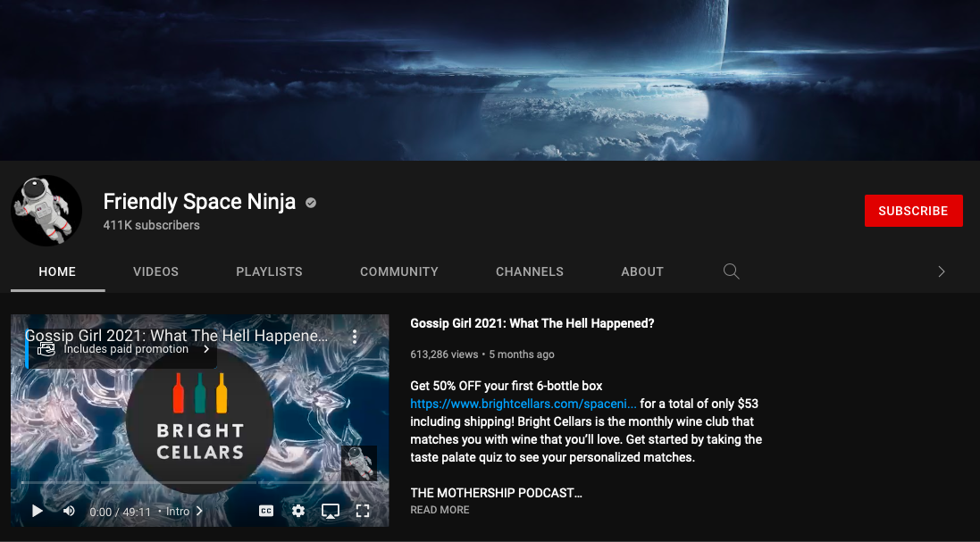980x542 pixels.
Task: Click the paid promotion icon
Action: tap(46, 349)
